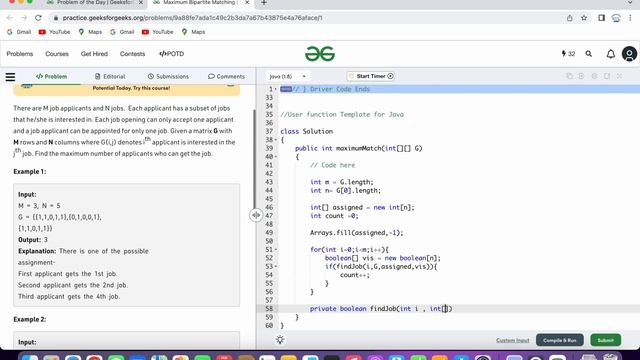Click Compile & Run button
Screen dimensions: 640x360
(x=560, y=340)
